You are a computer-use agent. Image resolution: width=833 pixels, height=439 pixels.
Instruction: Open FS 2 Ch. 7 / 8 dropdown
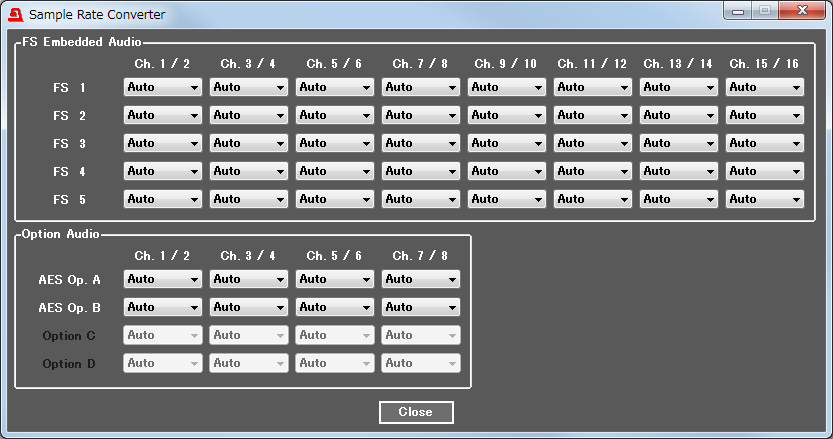(421, 115)
